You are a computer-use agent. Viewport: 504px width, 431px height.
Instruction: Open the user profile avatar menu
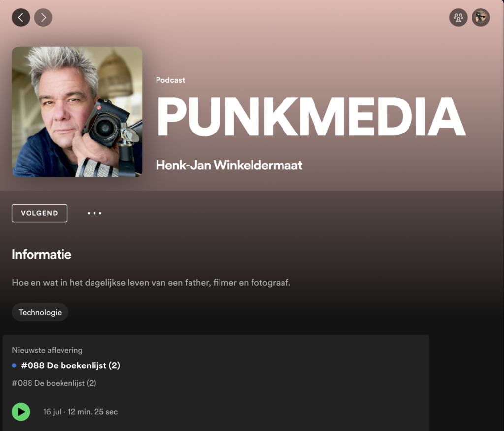(481, 17)
